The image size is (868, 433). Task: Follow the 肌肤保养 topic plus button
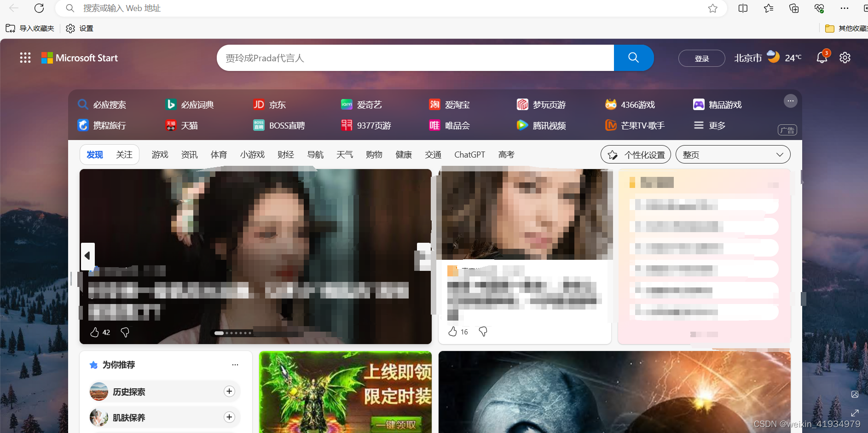[x=229, y=417]
